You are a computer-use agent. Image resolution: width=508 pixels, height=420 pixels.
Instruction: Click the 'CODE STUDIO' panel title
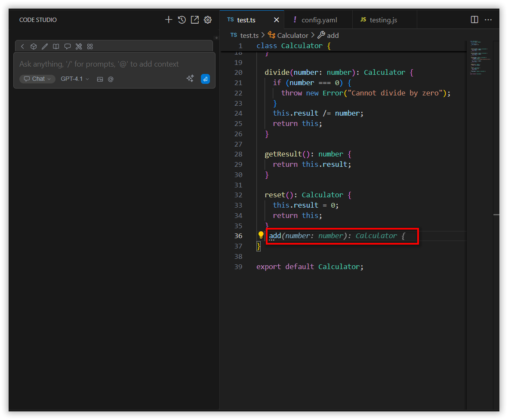coord(38,20)
